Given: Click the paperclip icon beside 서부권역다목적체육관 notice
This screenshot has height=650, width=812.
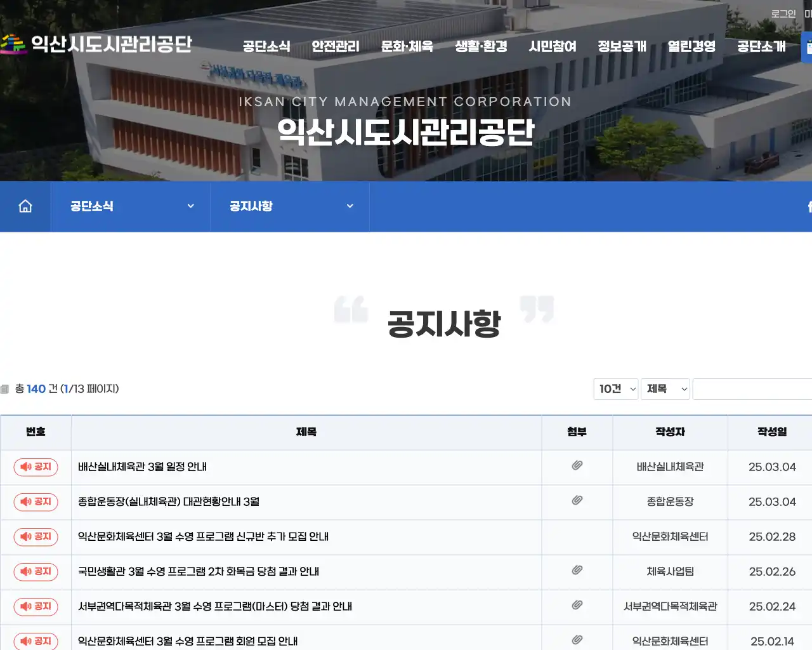Looking at the screenshot, I should (576, 604).
